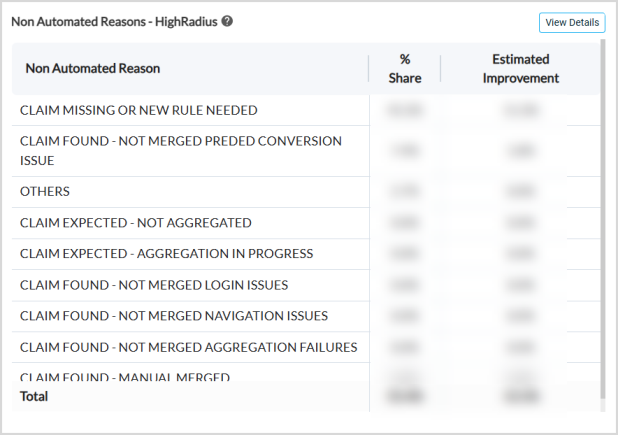
Task: Click the % Share column header
Action: click(x=405, y=69)
